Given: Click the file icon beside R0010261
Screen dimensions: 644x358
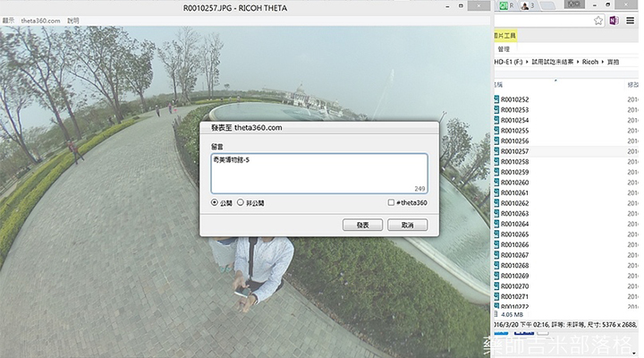Looking at the screenshot, I should pos(496,192).
